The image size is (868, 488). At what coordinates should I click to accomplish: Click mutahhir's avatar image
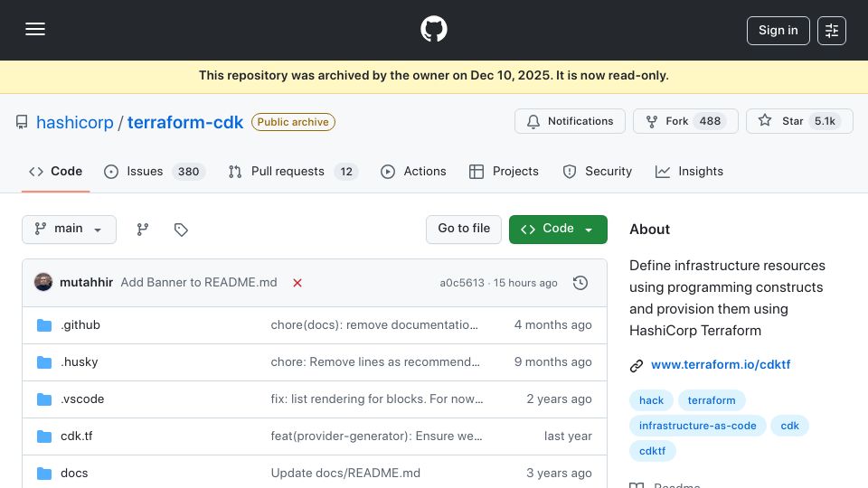coord(43,282)
